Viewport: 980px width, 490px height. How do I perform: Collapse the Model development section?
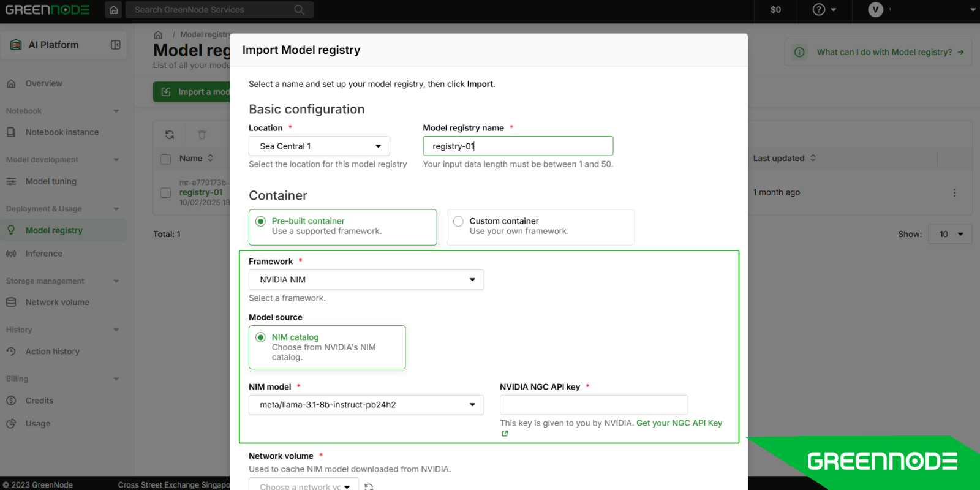pos(116,160)
